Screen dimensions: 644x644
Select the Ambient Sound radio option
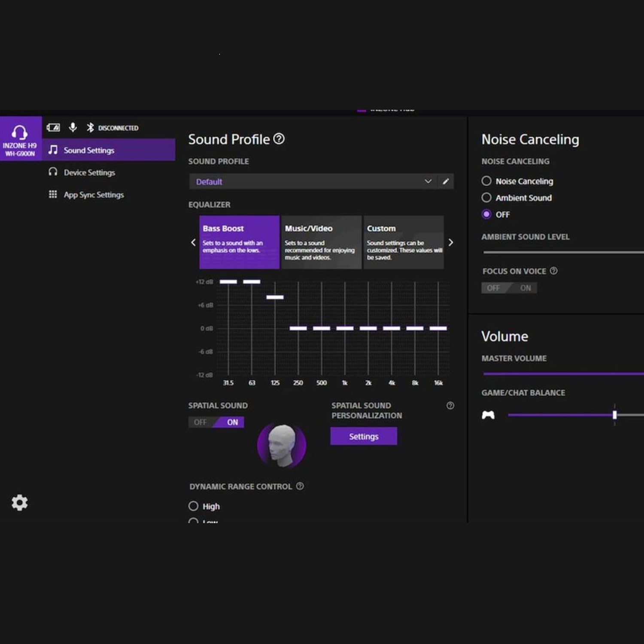[486, 197]
